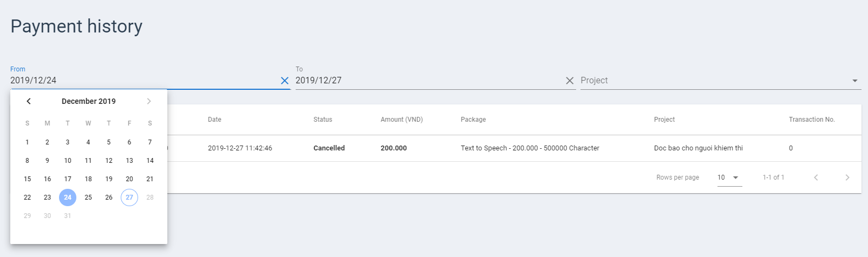
Task: Select December 25 in calendar
Action: coord(88,197)
